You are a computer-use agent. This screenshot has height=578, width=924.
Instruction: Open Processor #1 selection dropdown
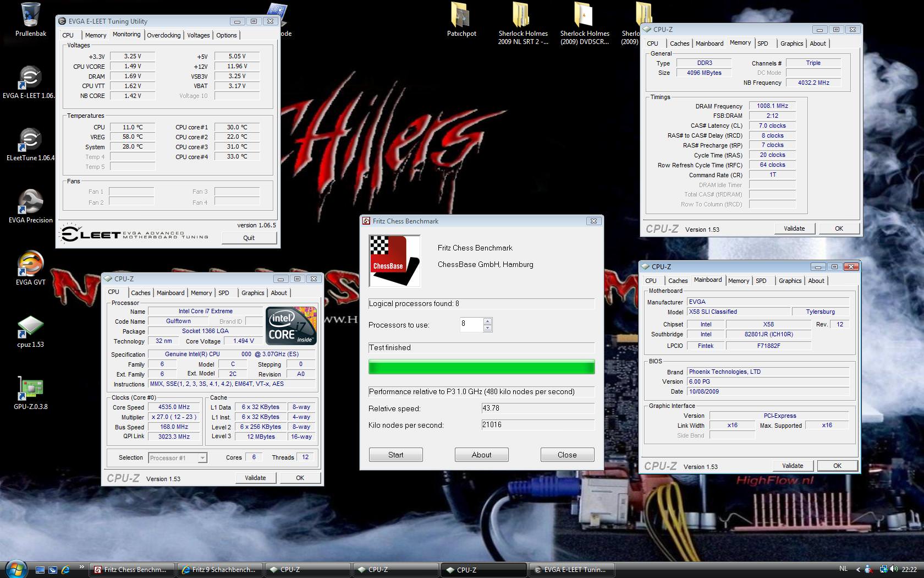coord(178,457)
